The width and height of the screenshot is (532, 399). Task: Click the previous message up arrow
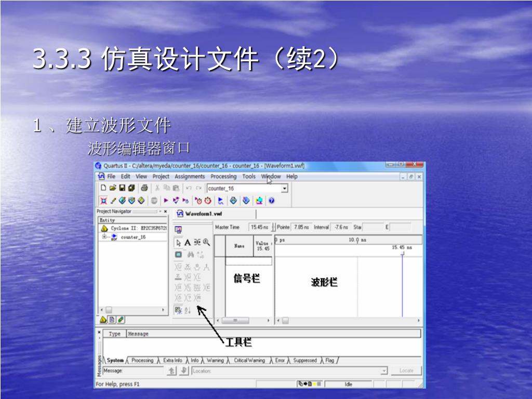171,371
